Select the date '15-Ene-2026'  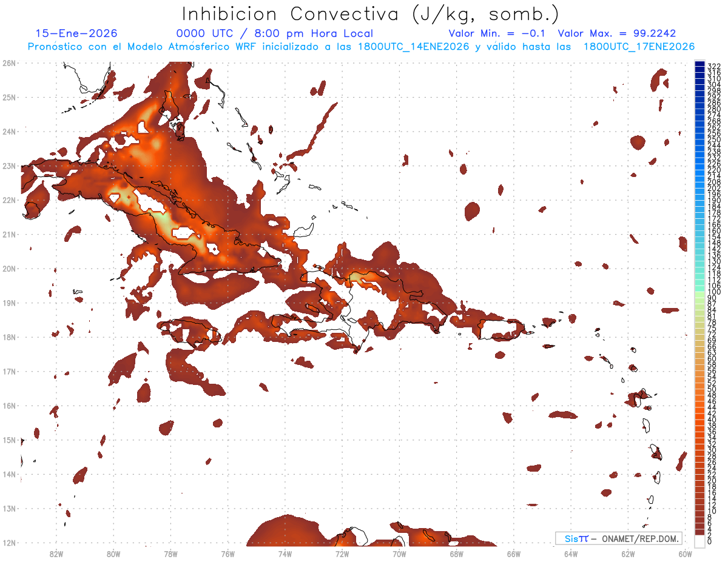pyautogui.click(x=76, y=33)
